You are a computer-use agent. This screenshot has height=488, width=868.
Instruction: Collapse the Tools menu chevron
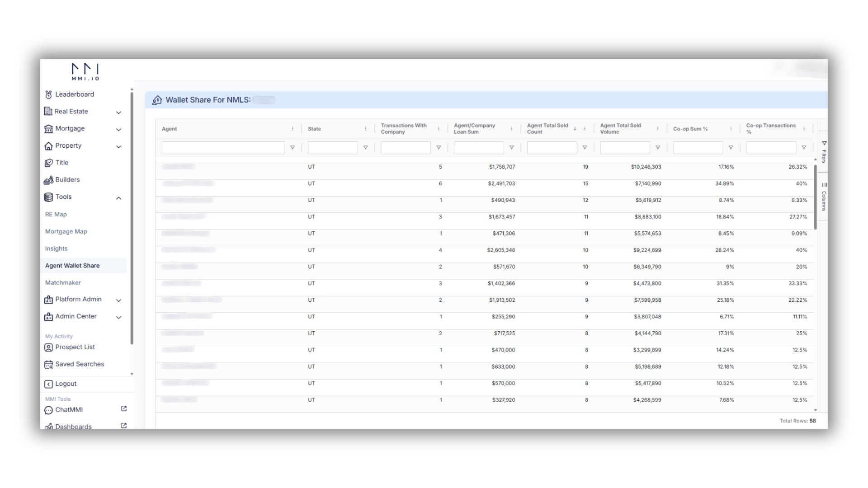(118, 197)
